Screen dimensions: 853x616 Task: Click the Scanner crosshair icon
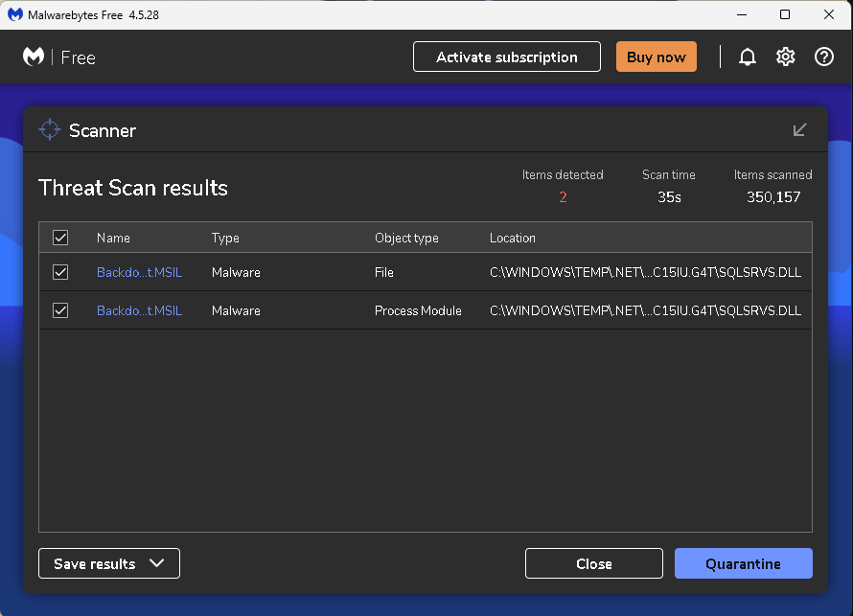pyautogui.click(x=50, y=129)
